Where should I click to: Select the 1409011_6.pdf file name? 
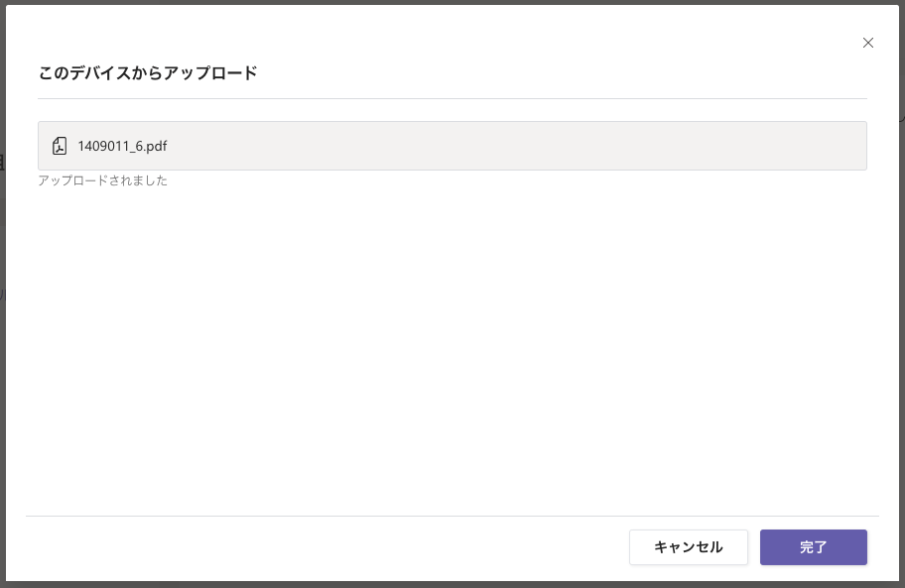122,146
